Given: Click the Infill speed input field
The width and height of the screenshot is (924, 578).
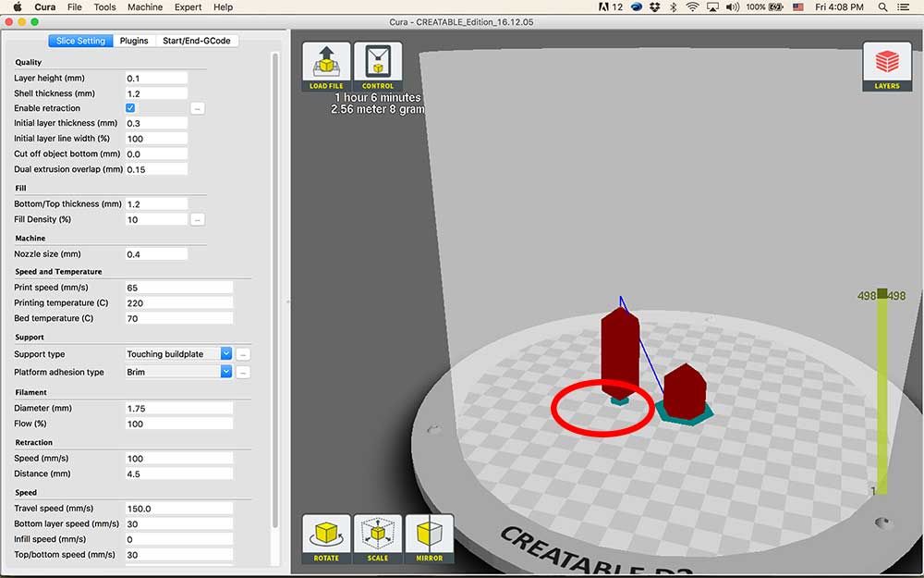Looking at the screenshot, I should (x=179, y=539).
